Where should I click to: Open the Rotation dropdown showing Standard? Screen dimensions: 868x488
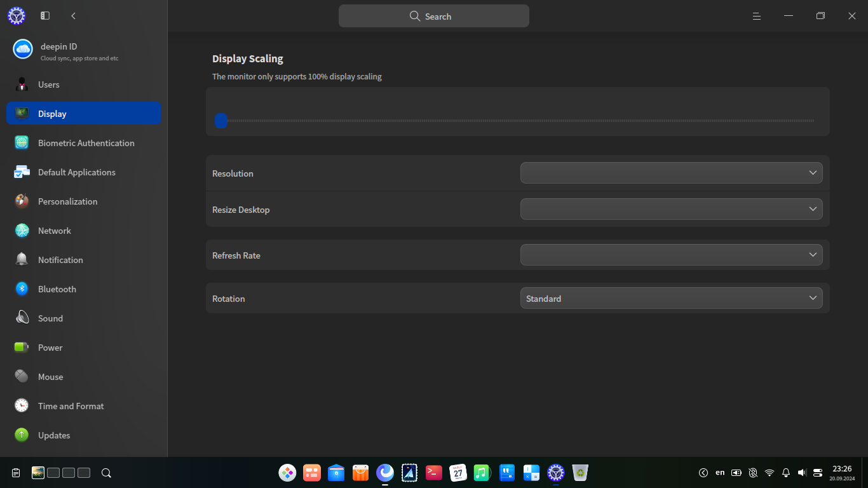pos(672,298)
